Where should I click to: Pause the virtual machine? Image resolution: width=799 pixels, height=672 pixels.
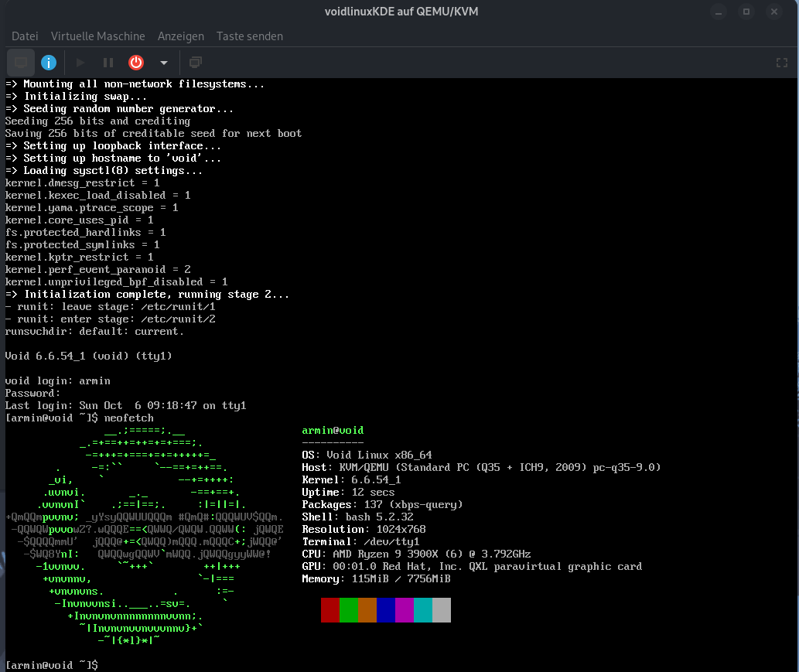(108, 62)
